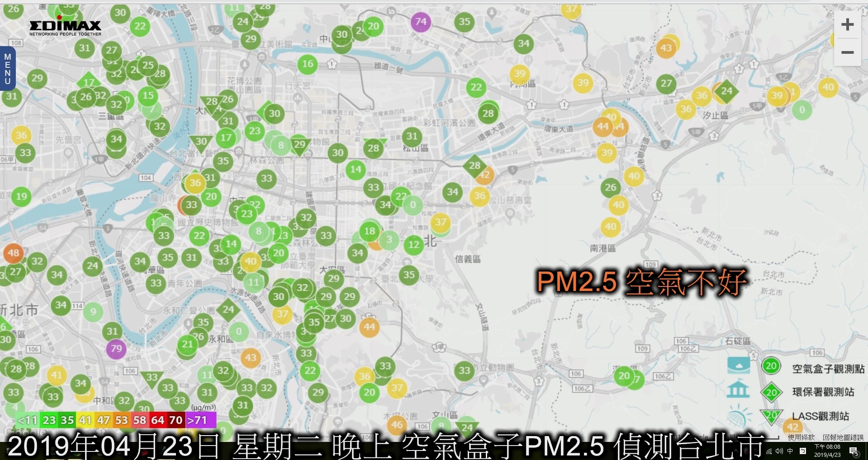Select the orange 46 airbox marker
868x460 pixels.
coord(397,425)
